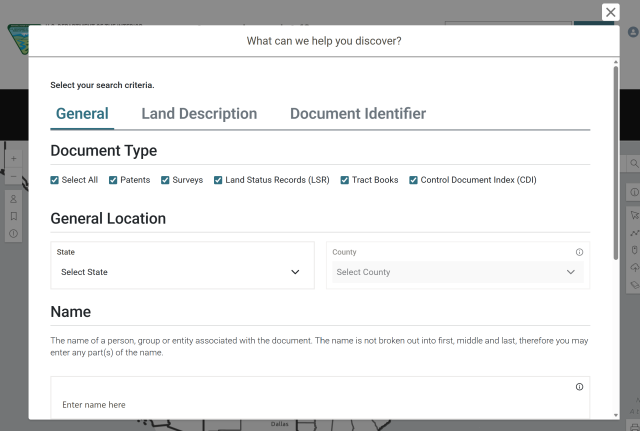This screenshot has height=431, width=640.
Task: Click the County info icon
Action: click(579, 252)
